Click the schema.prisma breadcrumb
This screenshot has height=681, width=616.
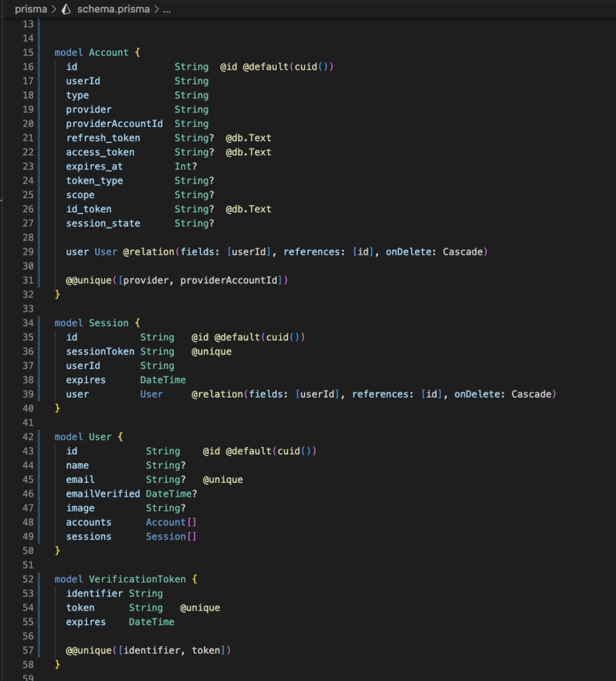[x=113, y=9]
